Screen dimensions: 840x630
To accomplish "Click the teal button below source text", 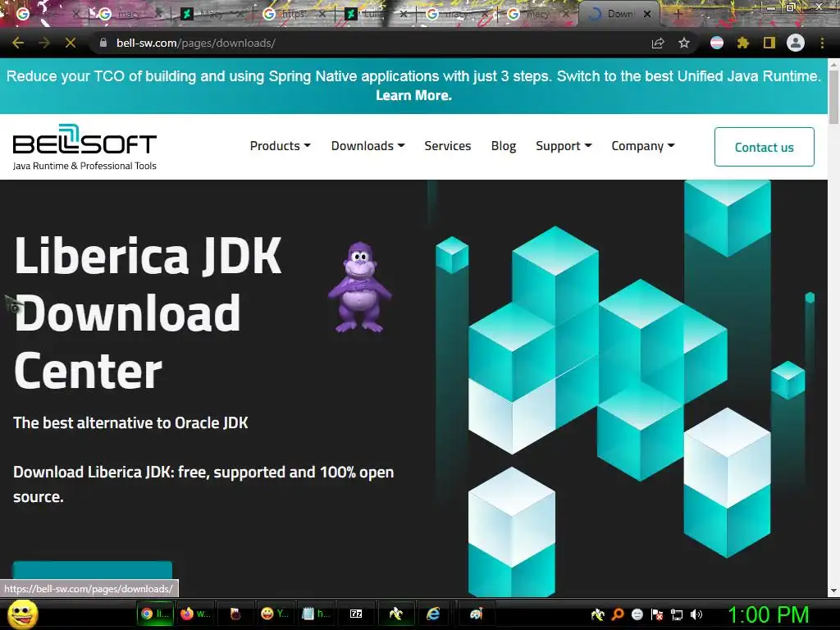I will (x=92, y=570).
